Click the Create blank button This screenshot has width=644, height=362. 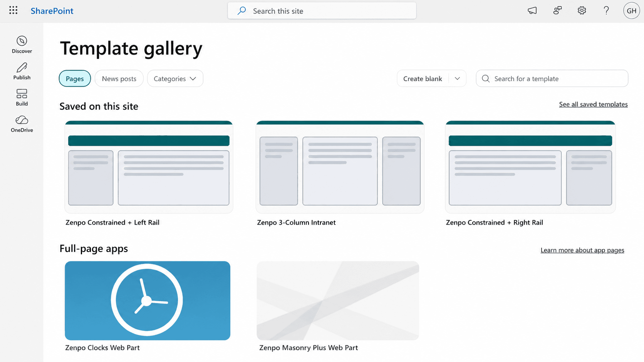coord(423,78)
